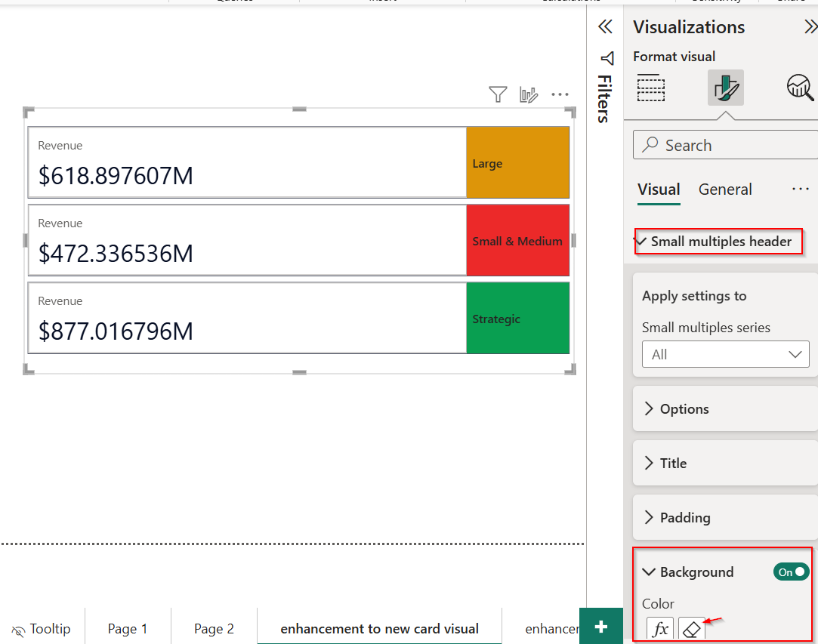Add a new report page
The width and height of the screenshot is (818, 644).
pyautogui.click(x=601, y=627)
